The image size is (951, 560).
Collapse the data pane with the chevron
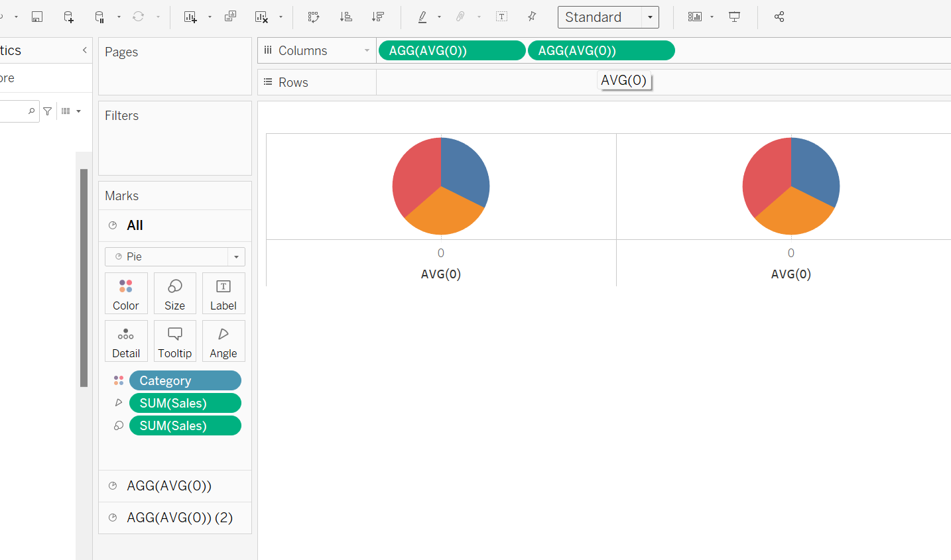pos(84,50)
